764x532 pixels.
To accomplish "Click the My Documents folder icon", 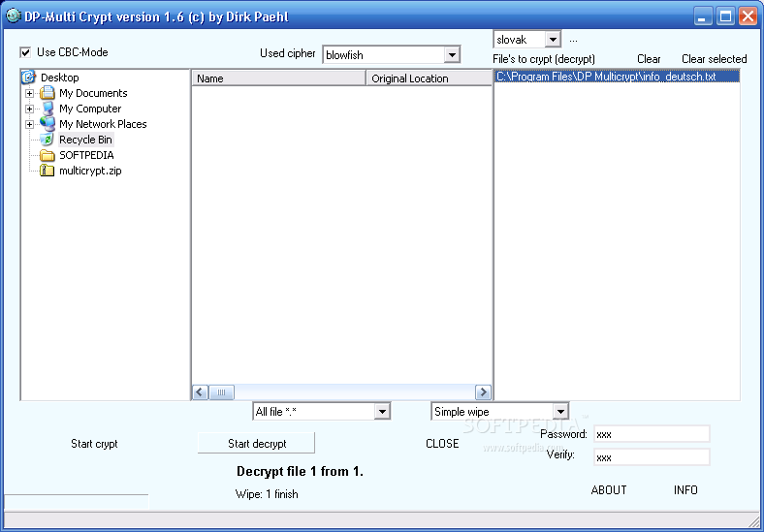I will click(x=48, y=93).
